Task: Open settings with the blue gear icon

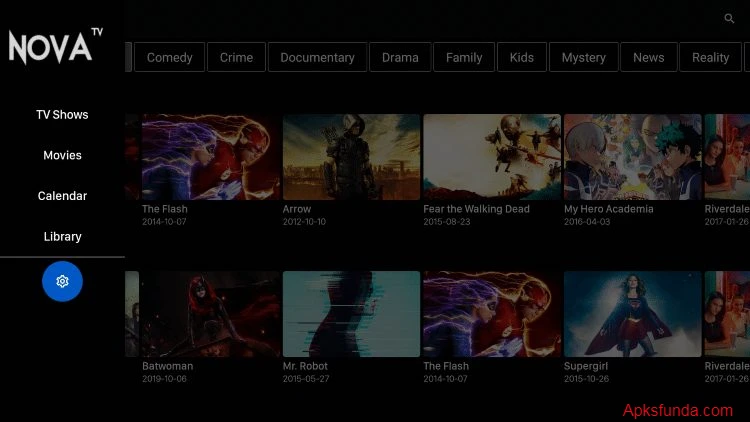Action: [62, 281]
